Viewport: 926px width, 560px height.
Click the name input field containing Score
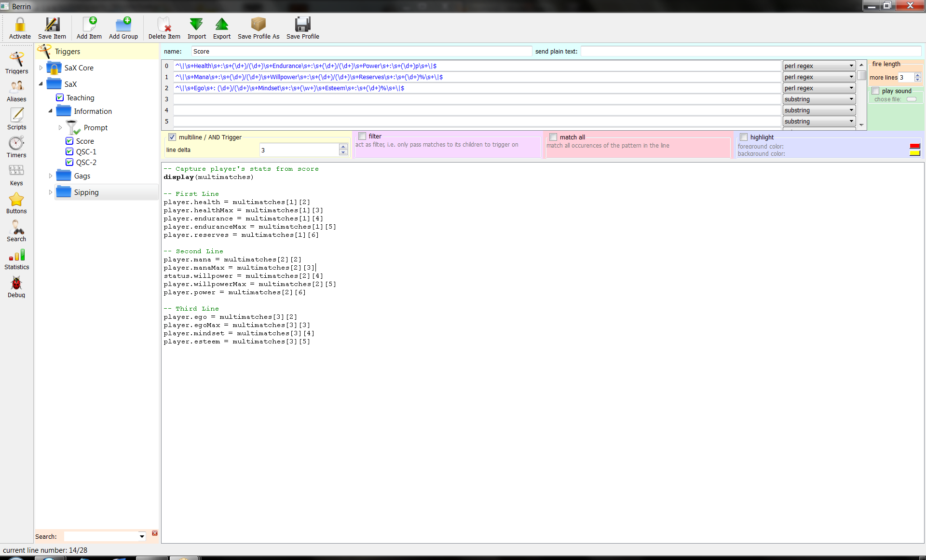pyautogui.click(x=362, y=51)
